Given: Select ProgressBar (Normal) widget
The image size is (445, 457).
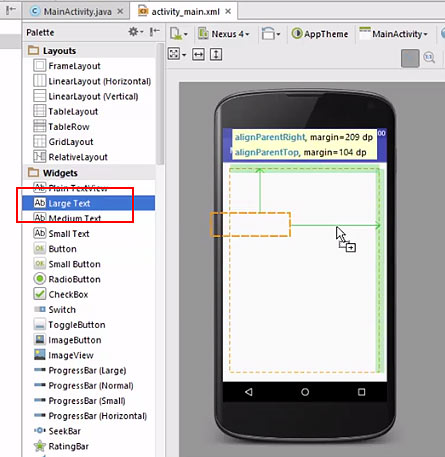Looking at the screenshot, I should (89, 385).
